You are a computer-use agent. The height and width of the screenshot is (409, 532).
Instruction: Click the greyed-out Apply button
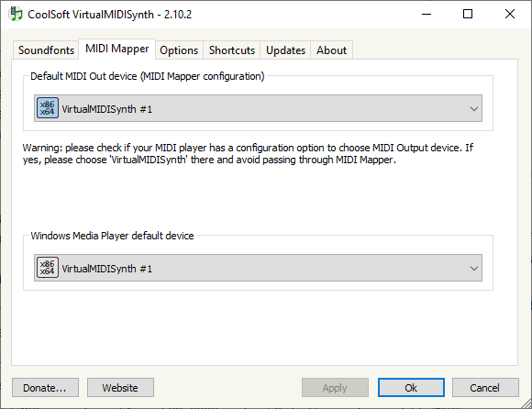tap(335, 388)
